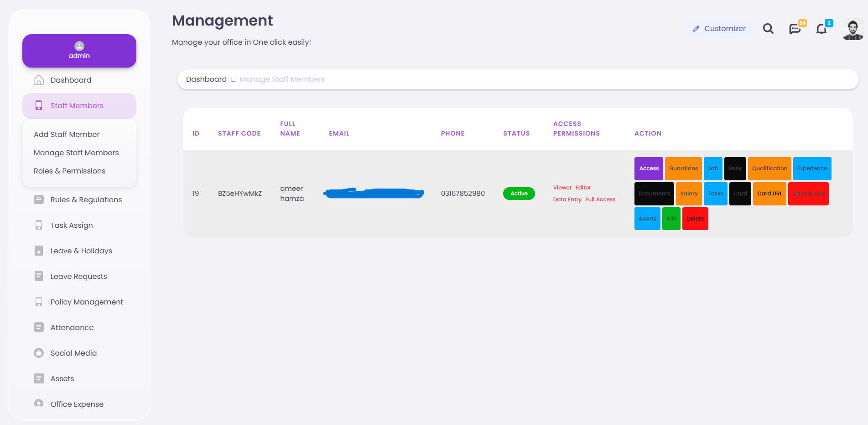This screenshot has height=425, width=868.
Task: Click the black Documents button
Action: tap(654, 194)
